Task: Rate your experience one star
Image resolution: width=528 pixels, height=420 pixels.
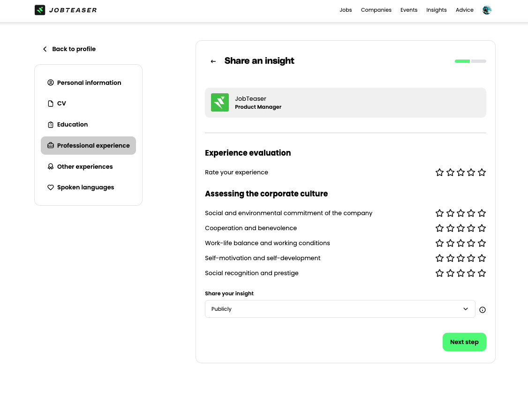Action: (x=439, y=172)
